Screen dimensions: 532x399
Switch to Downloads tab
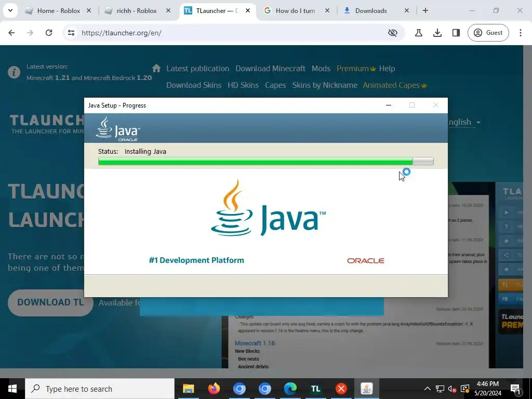coord(371,11)
